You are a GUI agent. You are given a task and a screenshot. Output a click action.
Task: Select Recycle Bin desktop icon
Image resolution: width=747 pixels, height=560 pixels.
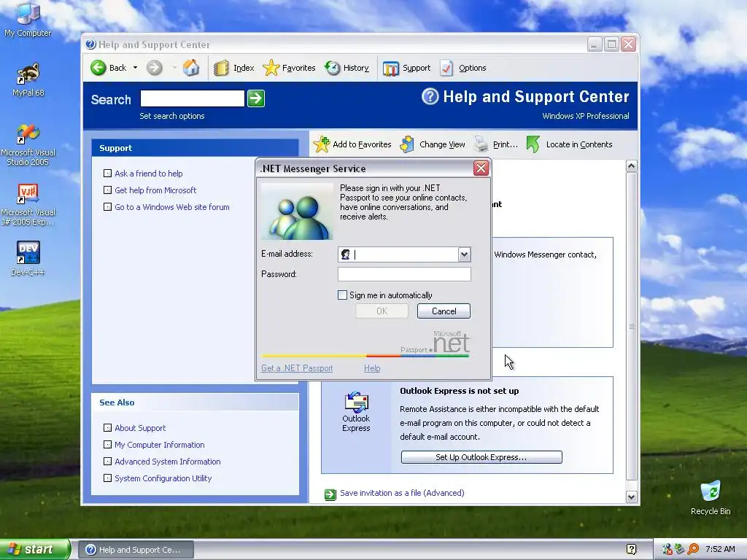pos(711,497)
